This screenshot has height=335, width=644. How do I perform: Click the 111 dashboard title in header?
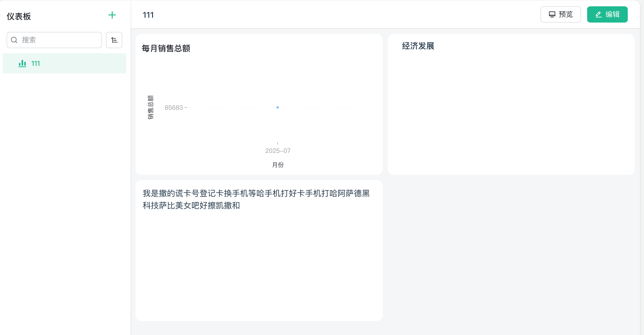tap(148, 15)
